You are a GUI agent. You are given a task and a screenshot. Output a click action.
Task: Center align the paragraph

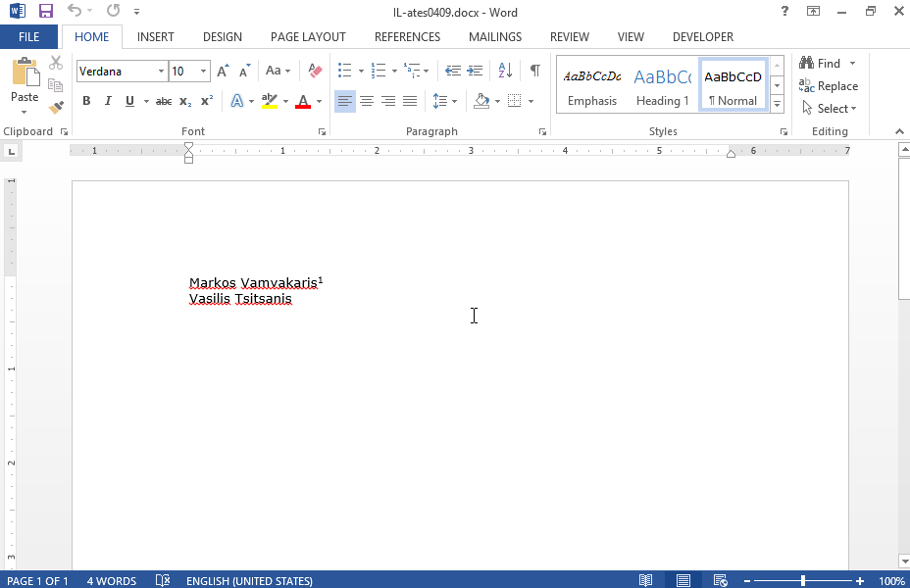coord(366,102)
